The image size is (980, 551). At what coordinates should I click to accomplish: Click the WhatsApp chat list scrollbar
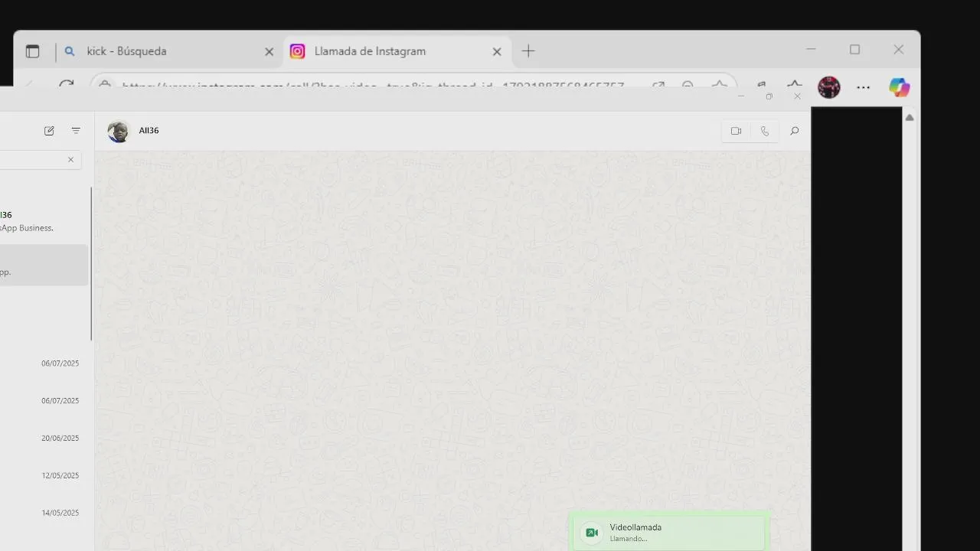91,264
